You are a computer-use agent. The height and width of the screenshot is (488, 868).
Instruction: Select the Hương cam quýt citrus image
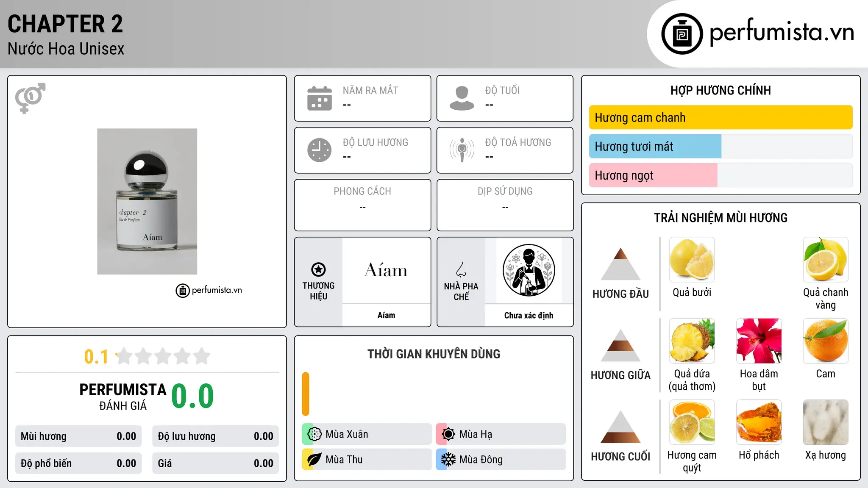(x=692, y=422)
